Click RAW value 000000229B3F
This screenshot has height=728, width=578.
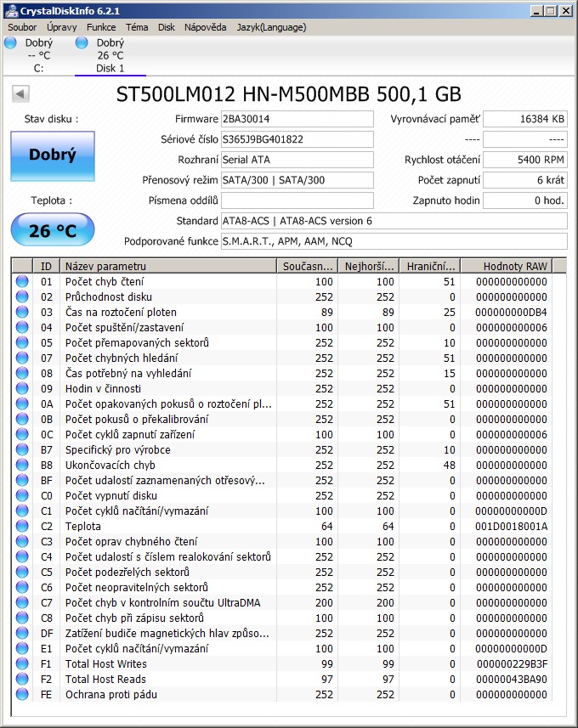click(512, 664)
